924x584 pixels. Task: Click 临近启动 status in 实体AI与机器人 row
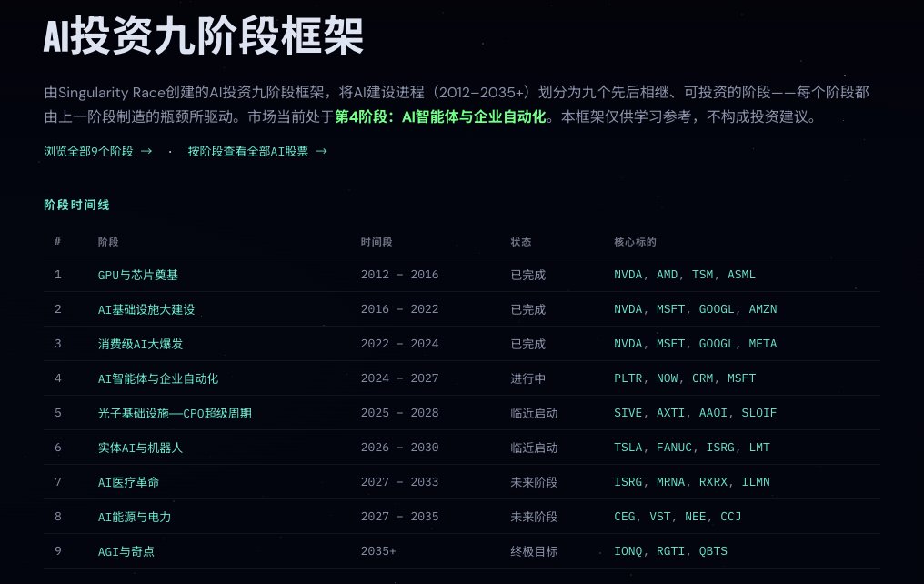coord(534,448)
